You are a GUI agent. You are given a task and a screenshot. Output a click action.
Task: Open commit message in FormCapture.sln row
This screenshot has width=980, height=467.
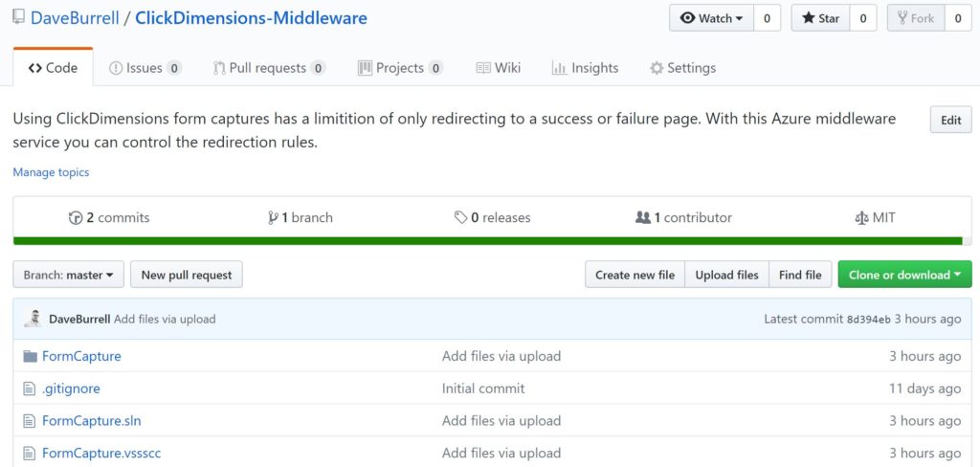pyautogui.click(x=501, y=421)
